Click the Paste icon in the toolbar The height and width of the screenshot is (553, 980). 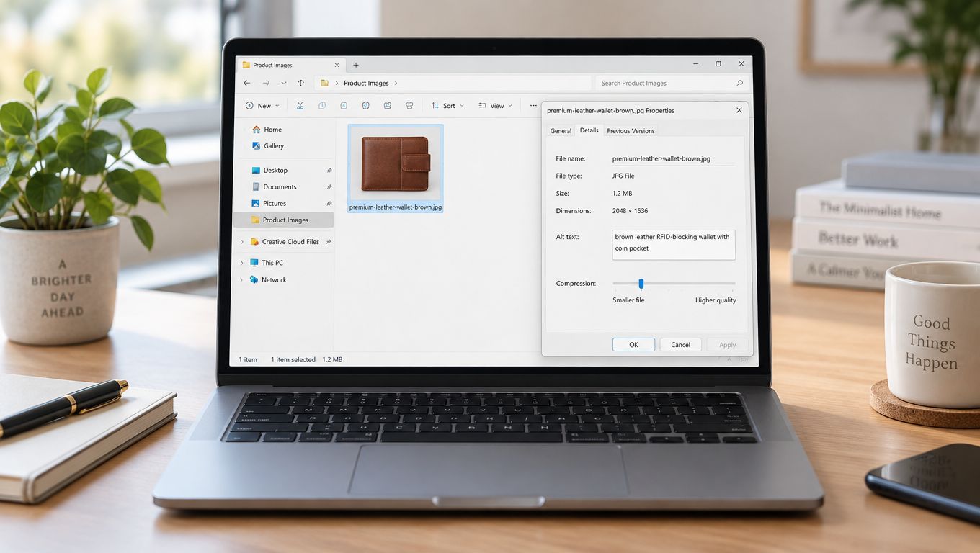[x=344, y=106]
